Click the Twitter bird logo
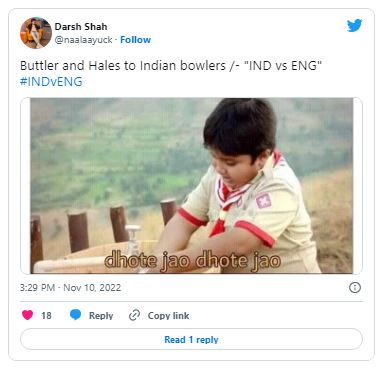The width and height of the screenshot is (383, 374). tap(354, 26)
